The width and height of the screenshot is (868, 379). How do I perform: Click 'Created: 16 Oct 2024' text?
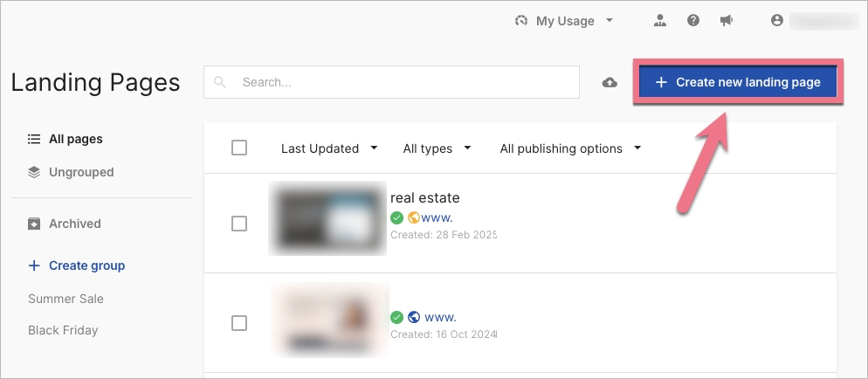[x=444, y=334]
